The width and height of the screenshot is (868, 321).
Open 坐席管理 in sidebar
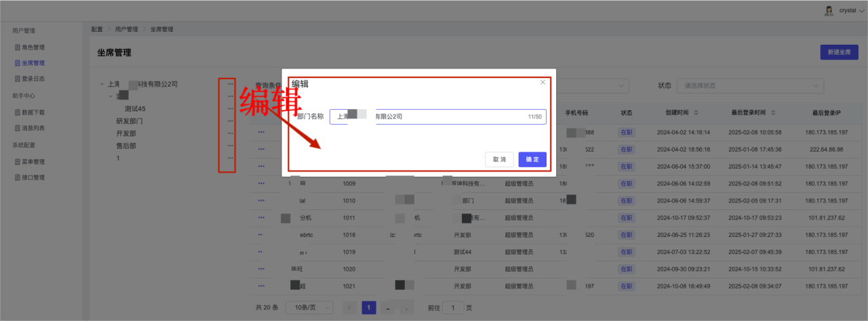(33, 63)
